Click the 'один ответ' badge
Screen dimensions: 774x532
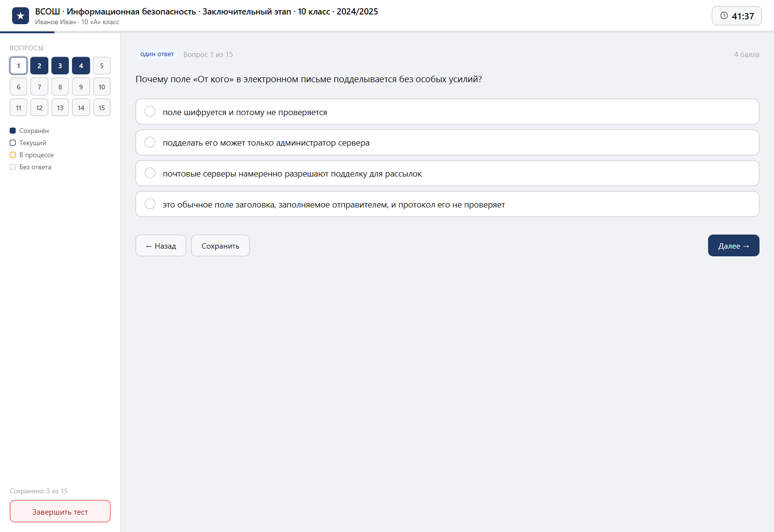coord(157,54)
